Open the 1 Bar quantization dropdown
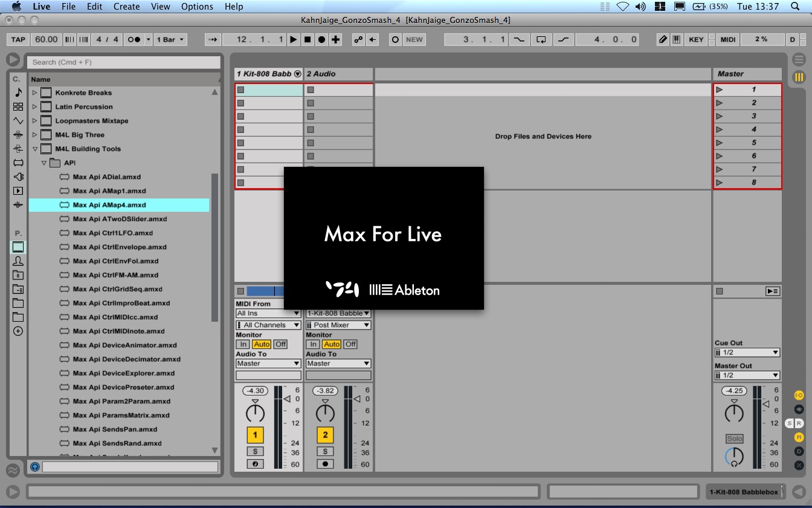Viewport: 812px width, 508px height. point(170,39)
